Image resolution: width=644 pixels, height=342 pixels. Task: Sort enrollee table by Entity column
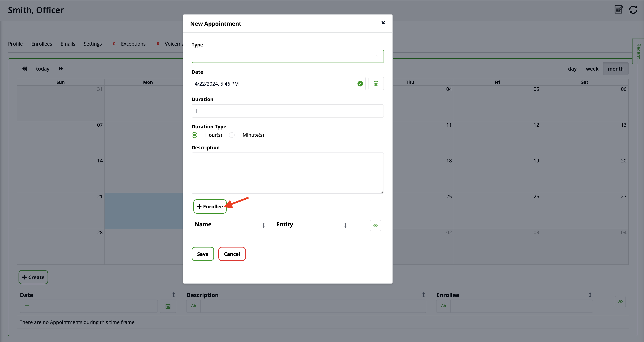pyautogui.click(x=345, y=225)
